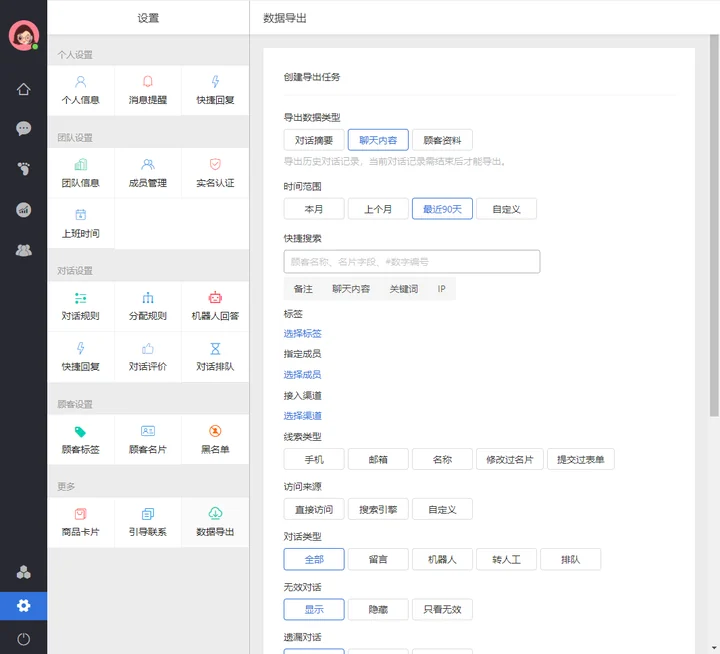The width and height of the screenshot is (720, 654).
Task: Open 实名认证 settings
Action: (x=215, y=173)
